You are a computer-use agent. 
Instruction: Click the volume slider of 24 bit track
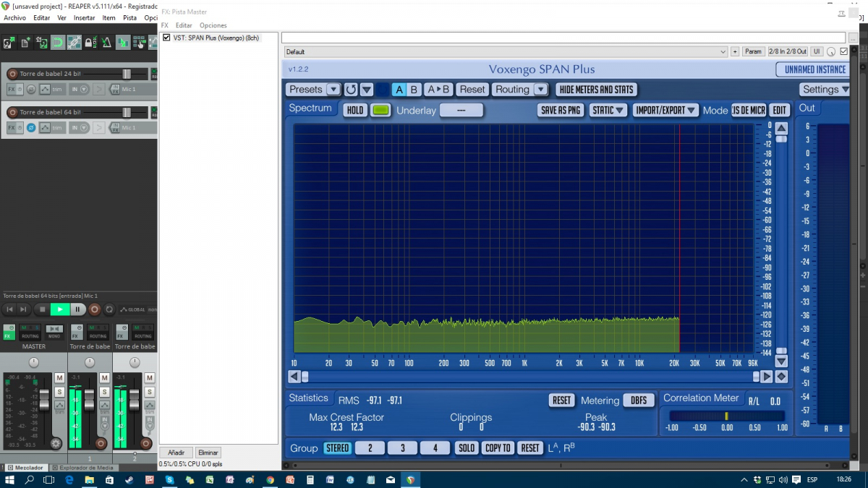pos(127,74)
